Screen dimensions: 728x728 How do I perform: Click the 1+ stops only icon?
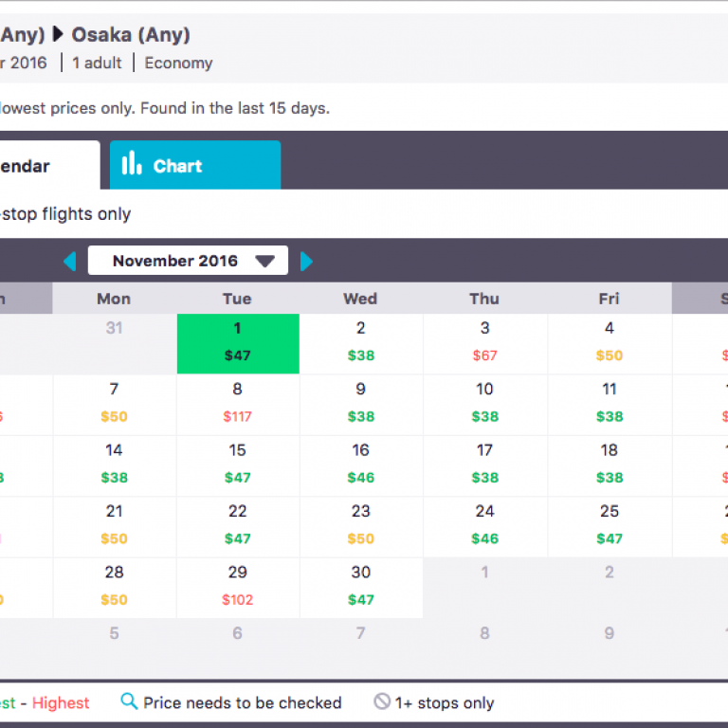[x=382, y=702]
